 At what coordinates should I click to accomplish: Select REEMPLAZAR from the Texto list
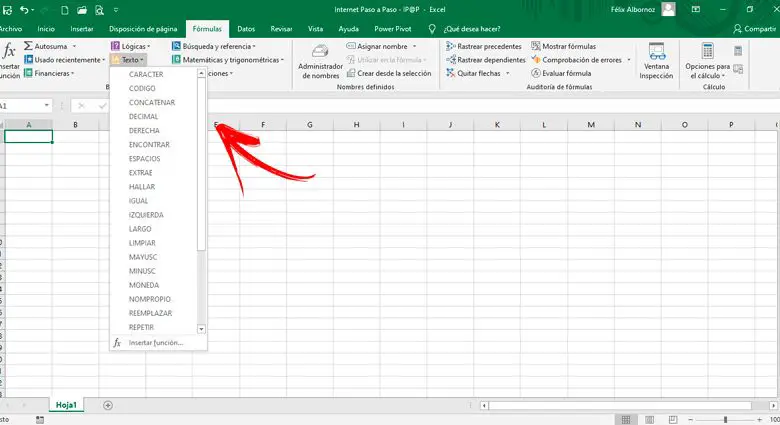(153, 313)
